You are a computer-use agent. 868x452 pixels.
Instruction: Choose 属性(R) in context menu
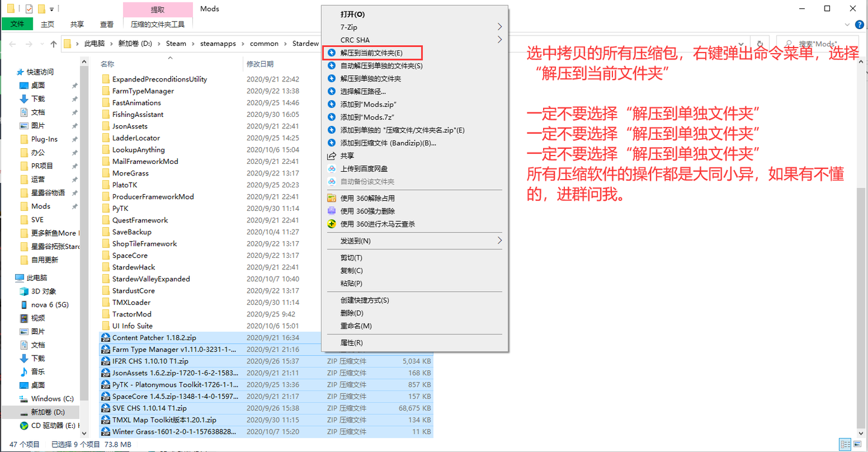pos(415,342)
